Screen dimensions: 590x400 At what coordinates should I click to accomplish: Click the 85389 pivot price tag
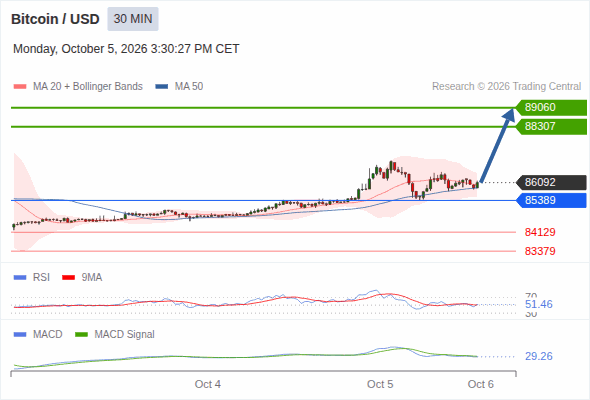click(551, 200)
